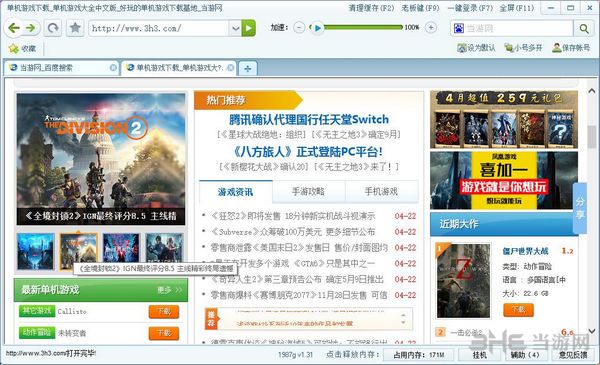Click the search box with paw icon
The height and width of the screenshot is (365, 600).
(512, 28)
